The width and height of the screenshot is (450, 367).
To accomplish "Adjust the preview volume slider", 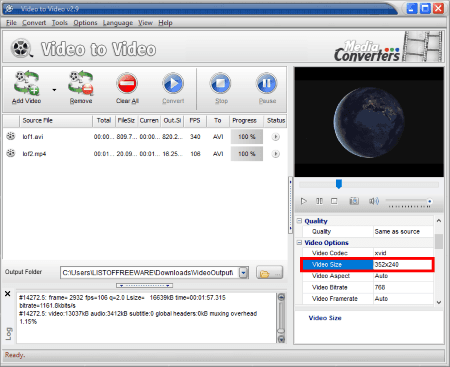I will [x=408, y=201].
